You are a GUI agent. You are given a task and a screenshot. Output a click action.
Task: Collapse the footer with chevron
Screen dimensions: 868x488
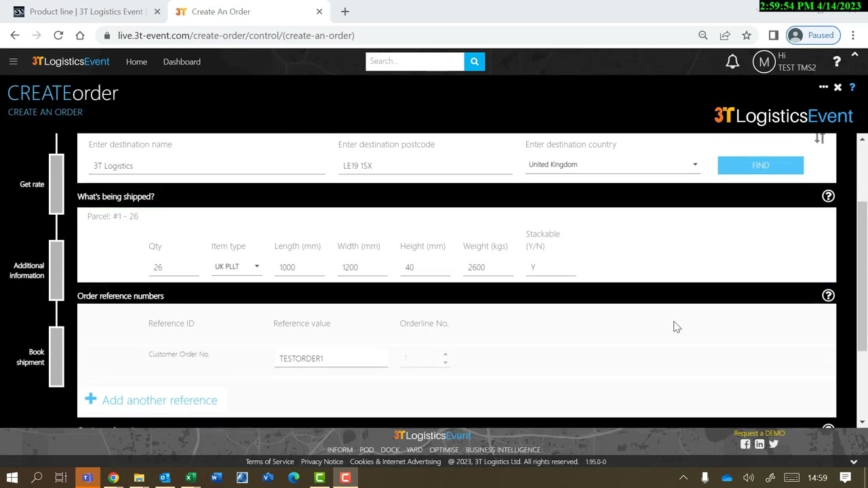(x=854, y=462)
